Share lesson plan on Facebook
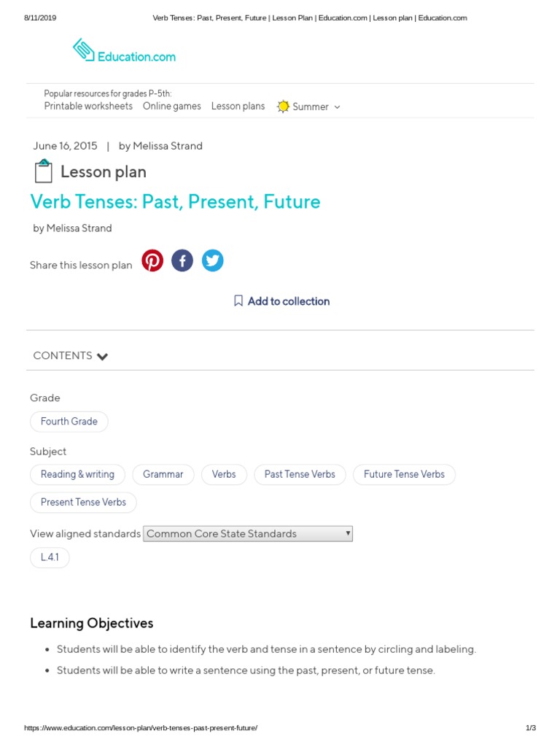This screenshot has width=560, height=747. tap(182, 260)
